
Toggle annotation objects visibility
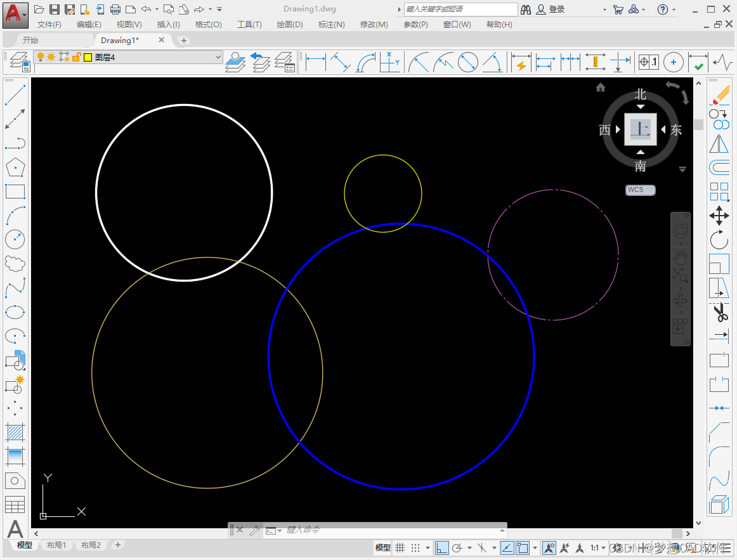click(x=549, y=548)
